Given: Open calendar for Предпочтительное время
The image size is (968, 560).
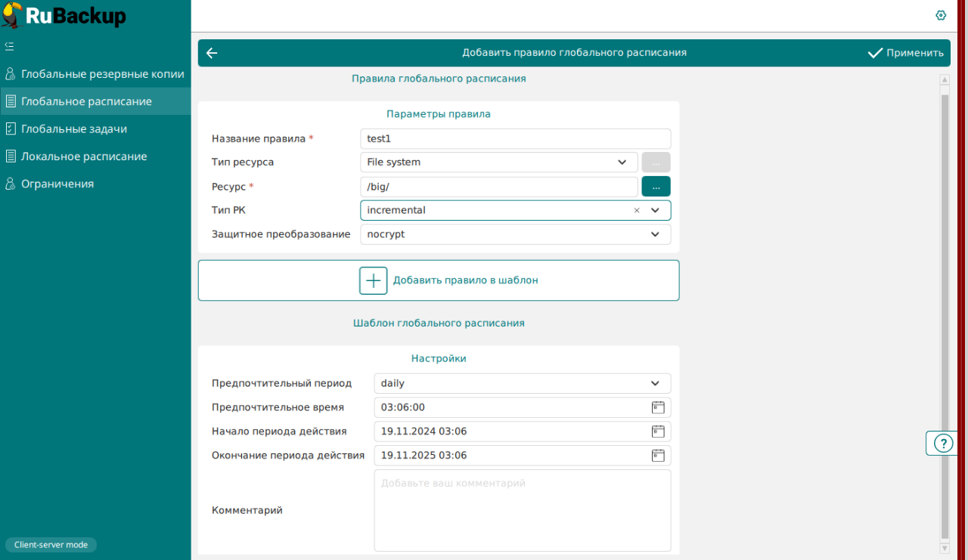Looking at the screenshot, I should click(658, 407).
